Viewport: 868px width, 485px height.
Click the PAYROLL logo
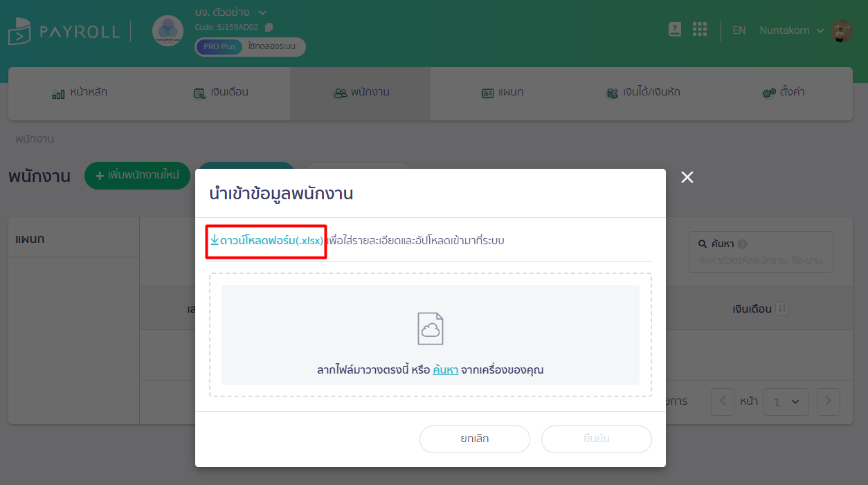pos(64,31)
